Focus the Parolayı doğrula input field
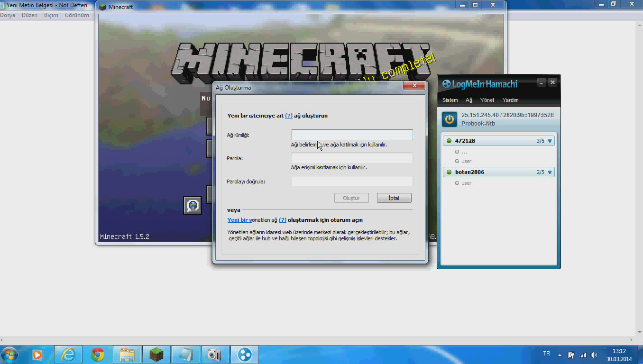 pyautogui.click(x=352, y=181)
